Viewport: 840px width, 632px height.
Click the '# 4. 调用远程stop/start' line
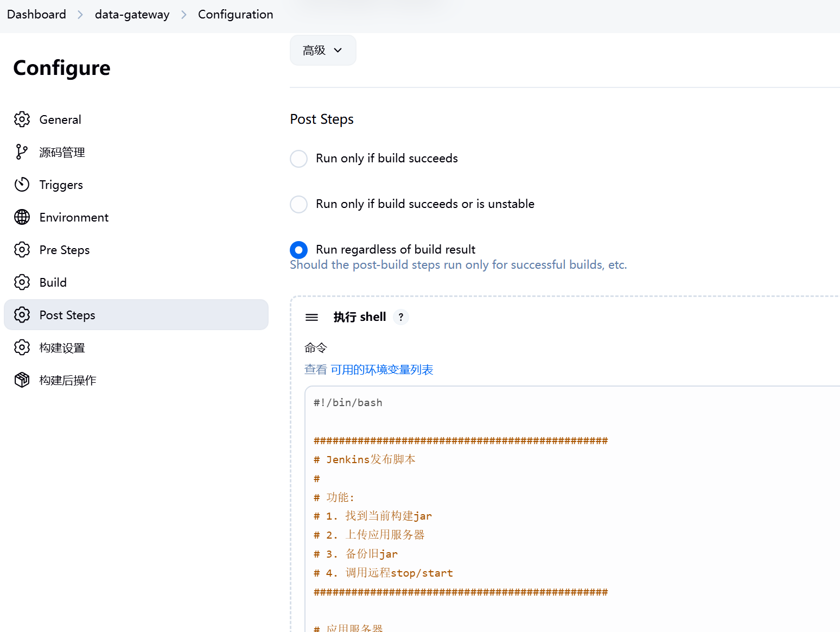point(383,573)
